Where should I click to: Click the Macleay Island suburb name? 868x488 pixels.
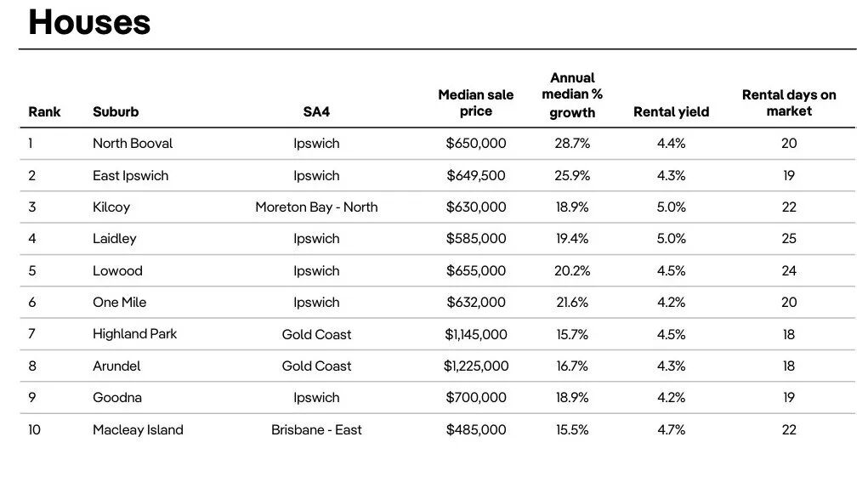[x=138, y=430]
